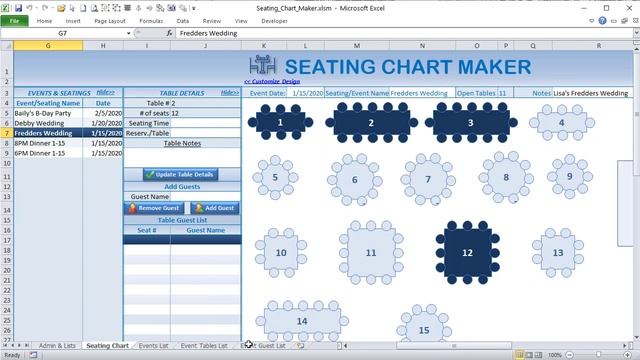Click the Add Guest button
The height and width of the screenshot is (360, 640).
click(x=215, y=208)
